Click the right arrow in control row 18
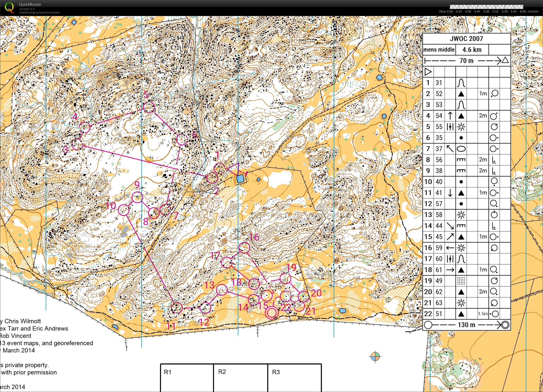 450,270
